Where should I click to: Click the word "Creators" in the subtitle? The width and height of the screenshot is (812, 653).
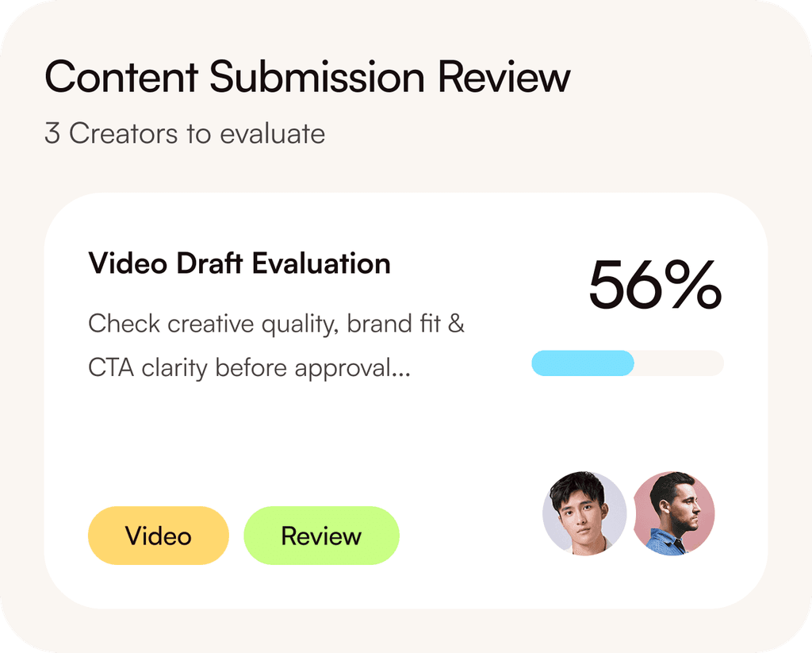[x=124, y=133]
